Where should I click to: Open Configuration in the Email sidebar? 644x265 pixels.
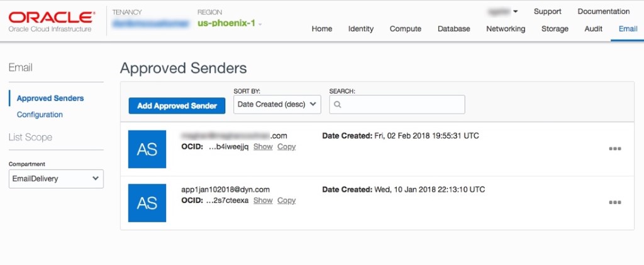tap(40, 114)
